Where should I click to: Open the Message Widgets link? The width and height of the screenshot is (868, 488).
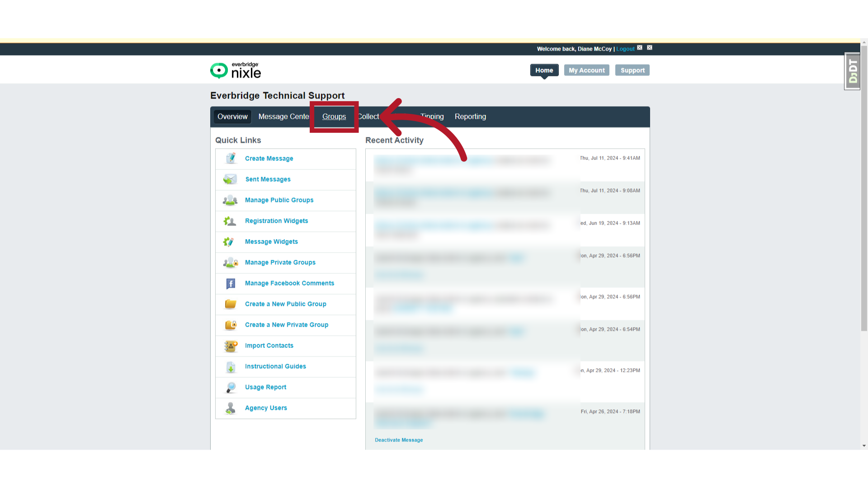point(271,242)
